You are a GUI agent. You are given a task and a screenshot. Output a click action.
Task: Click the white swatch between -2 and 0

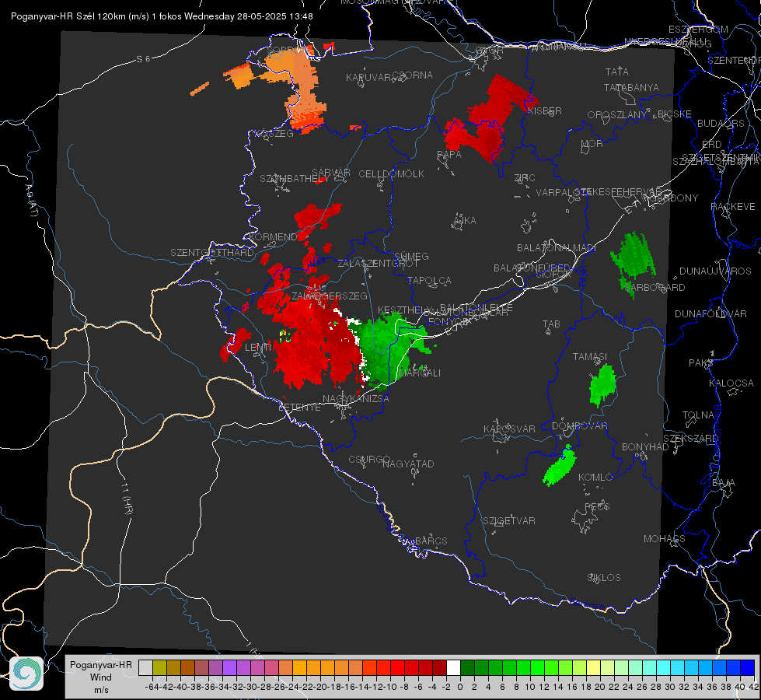click(x=453, y=668)
